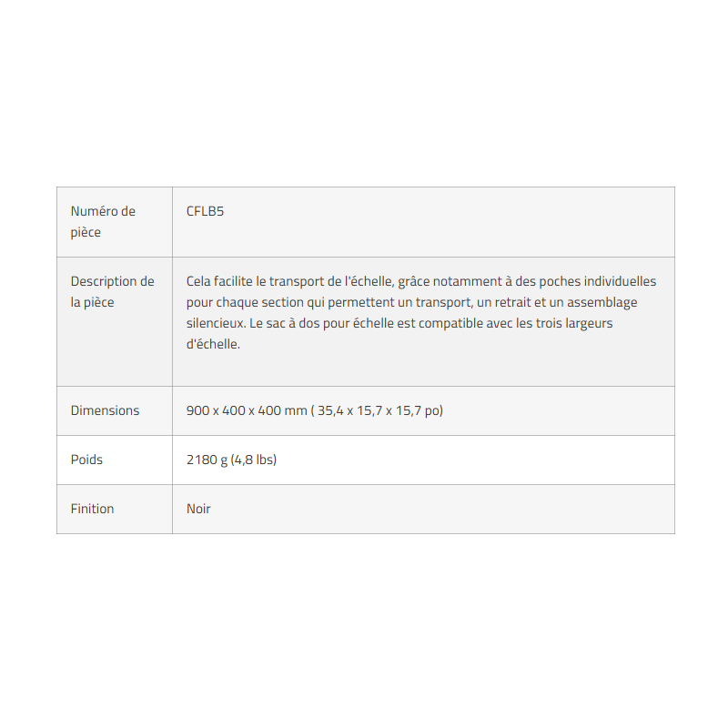
Task: Select the part number CFLB5
Action: pyautogui.click(x=205, y=211)
